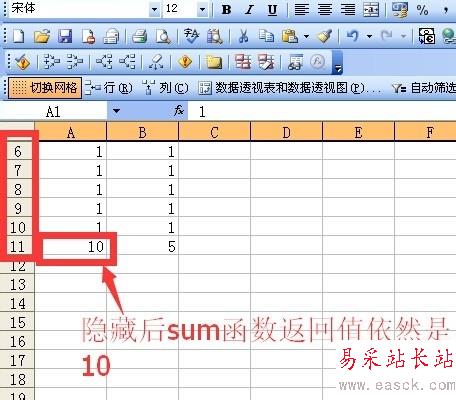Open the 行(R) row menu

(x=108, y=88)
